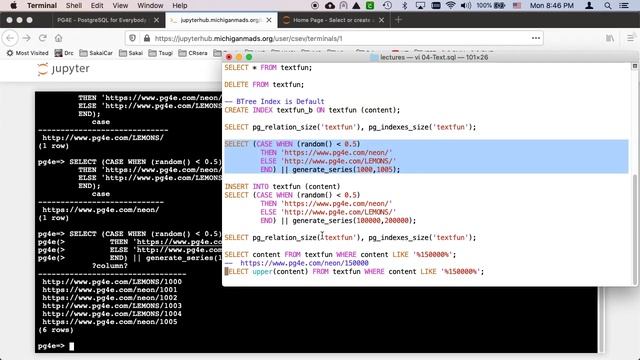Close the PG4E PostgreSQL browser tab
Screen dimensions: 640x360
[156, 20]
